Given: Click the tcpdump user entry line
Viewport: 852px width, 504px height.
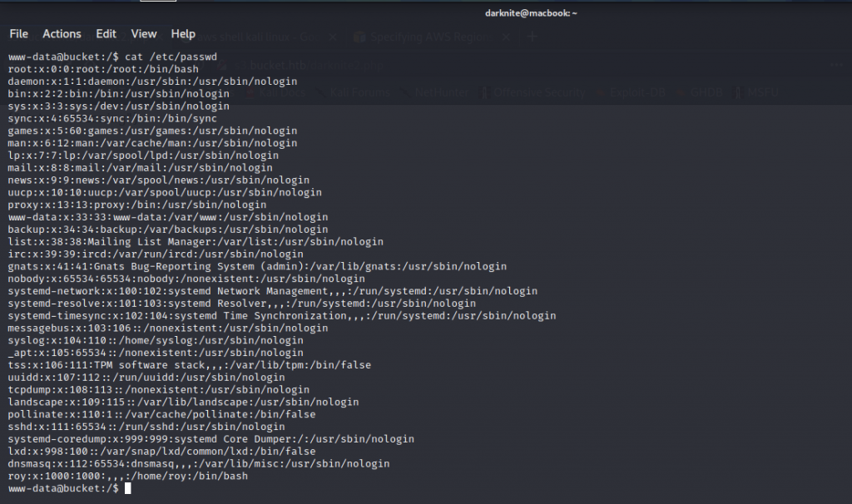Looking at the screenshot, I should click(x=158, y=389).
